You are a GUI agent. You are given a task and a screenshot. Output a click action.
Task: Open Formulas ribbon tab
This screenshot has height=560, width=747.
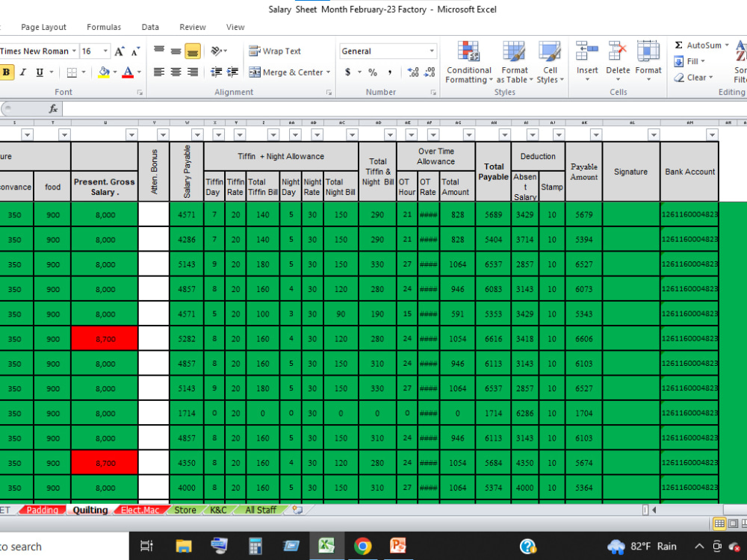coord(104,27)
